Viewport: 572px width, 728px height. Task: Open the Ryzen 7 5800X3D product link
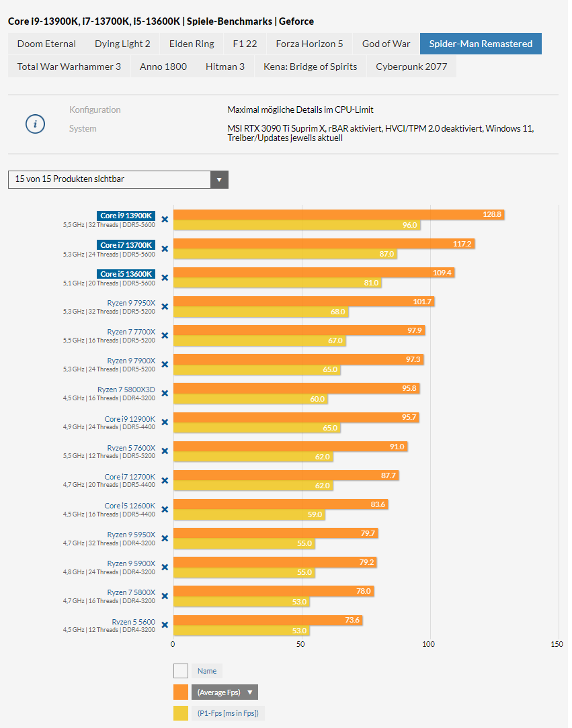(x=126, y=390)
